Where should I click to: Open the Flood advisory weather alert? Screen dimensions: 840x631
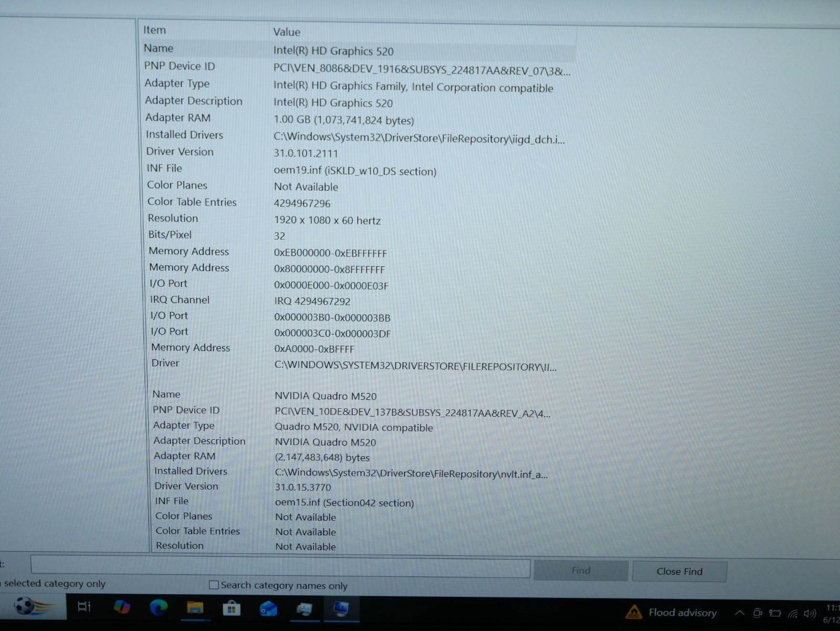click(671, 612)
